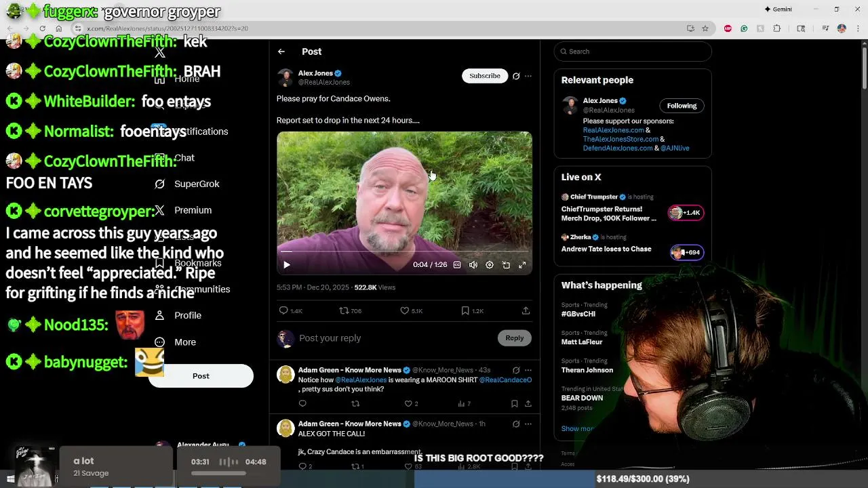Click Adblock Plus extension icon
The height and width of the screenshot is (488, 868).
coord(728,28)
